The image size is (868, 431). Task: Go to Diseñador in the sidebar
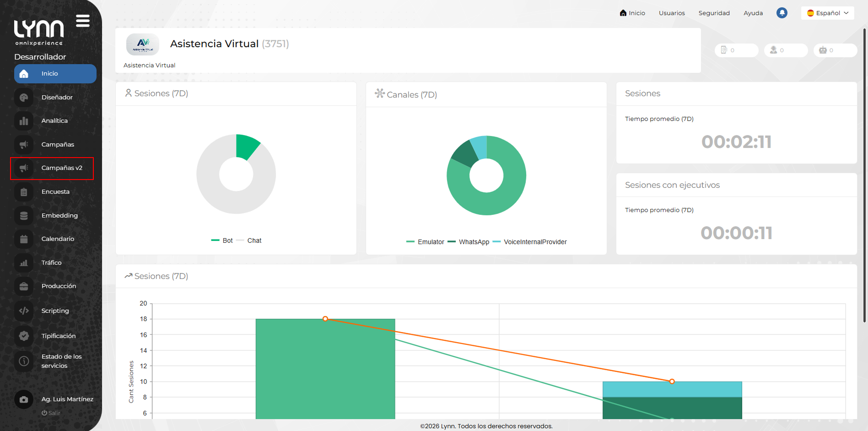[57, 98]
